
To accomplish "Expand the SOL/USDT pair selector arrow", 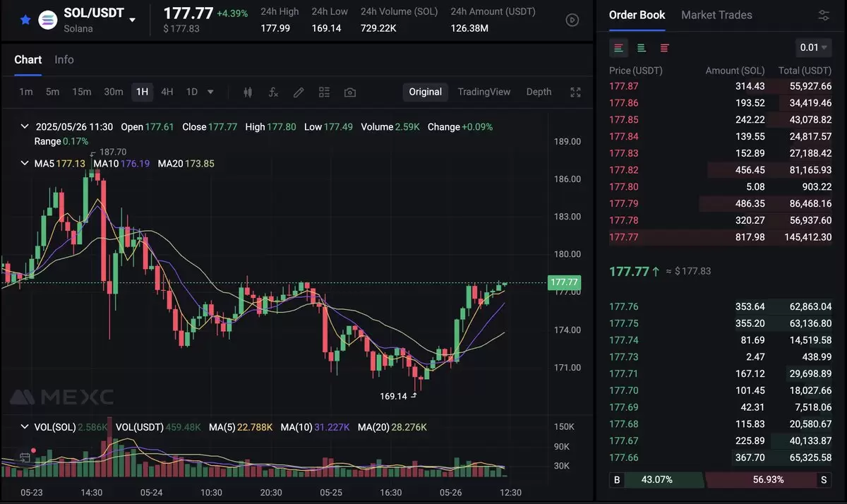I will point(132,20).
